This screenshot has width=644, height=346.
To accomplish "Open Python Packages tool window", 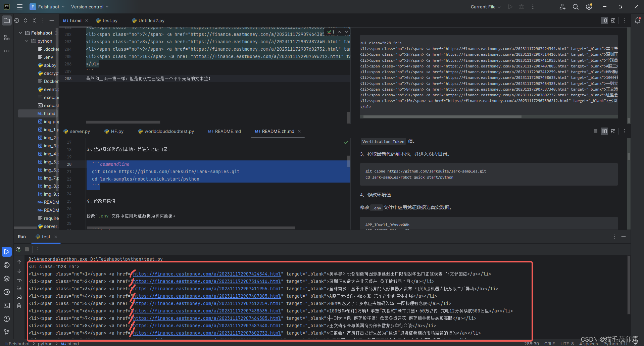I will [7, 279].
